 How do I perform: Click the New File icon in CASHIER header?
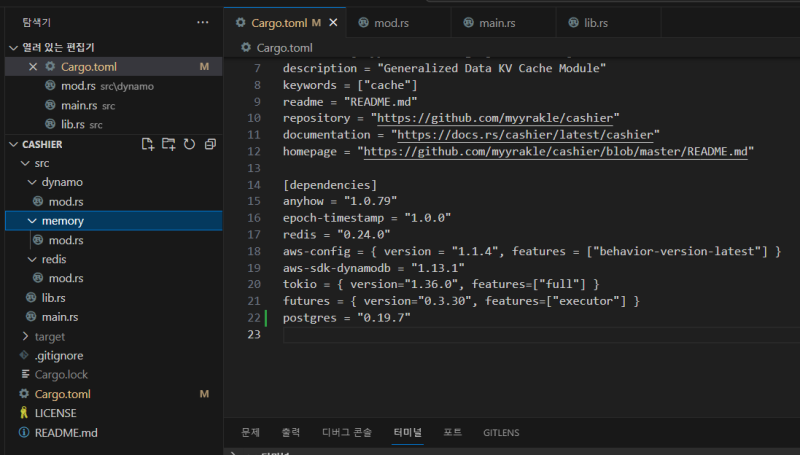[148, 144]
